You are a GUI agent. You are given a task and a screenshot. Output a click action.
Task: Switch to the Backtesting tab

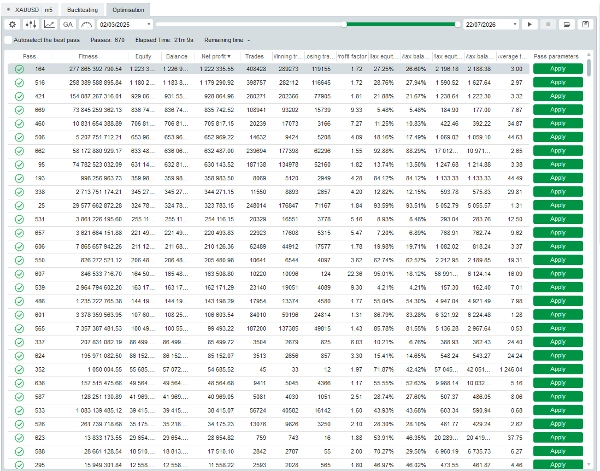[x=82, y=10]
